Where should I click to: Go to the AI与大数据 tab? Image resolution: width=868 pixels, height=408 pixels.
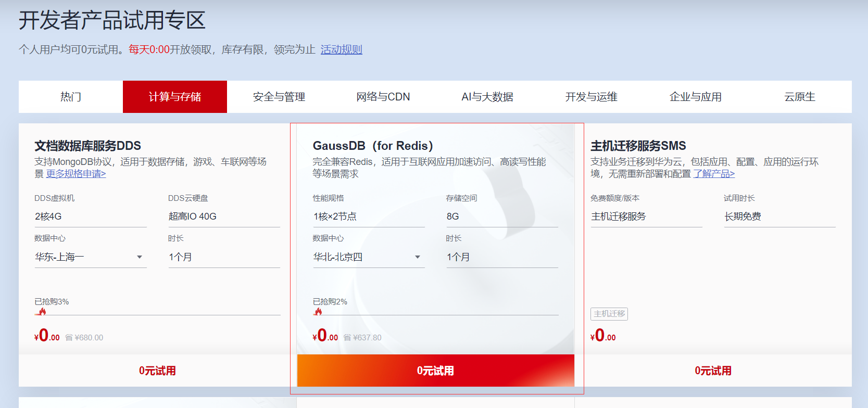click(487, 97)
